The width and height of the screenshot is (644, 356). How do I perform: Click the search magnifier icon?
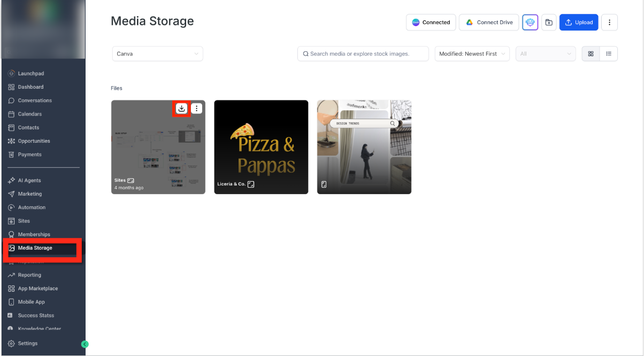pos(306,54)
